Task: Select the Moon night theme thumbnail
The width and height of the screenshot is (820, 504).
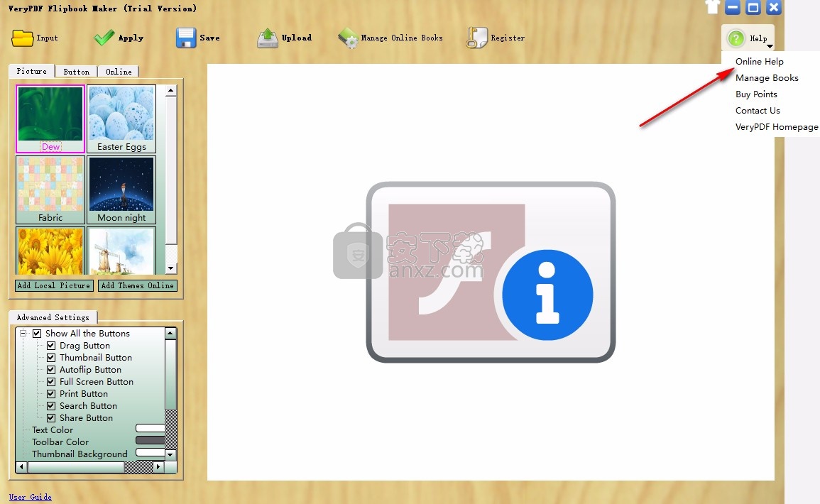Action: (x=121, y=190)
